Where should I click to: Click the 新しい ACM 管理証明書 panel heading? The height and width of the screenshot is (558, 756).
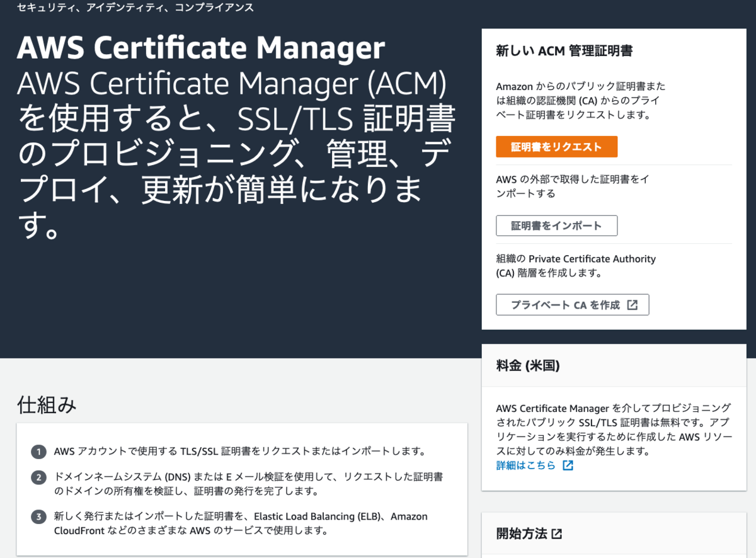tap(564, 51)
